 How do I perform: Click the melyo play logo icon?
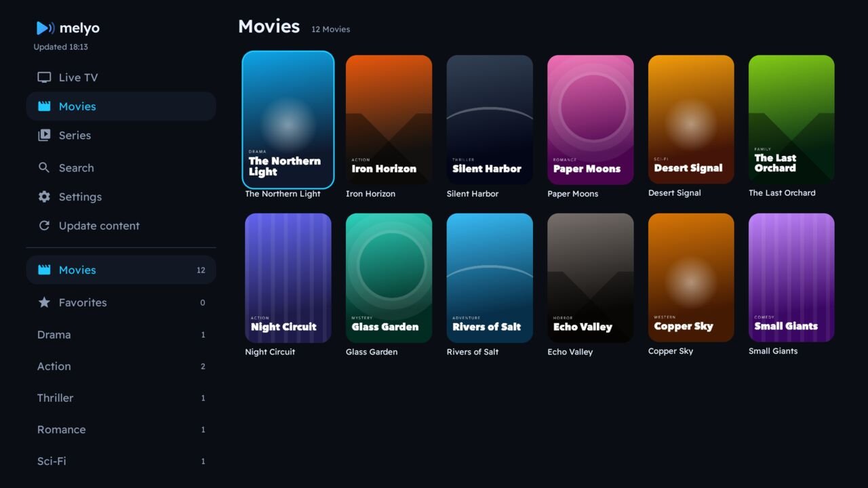click(45, 28)
